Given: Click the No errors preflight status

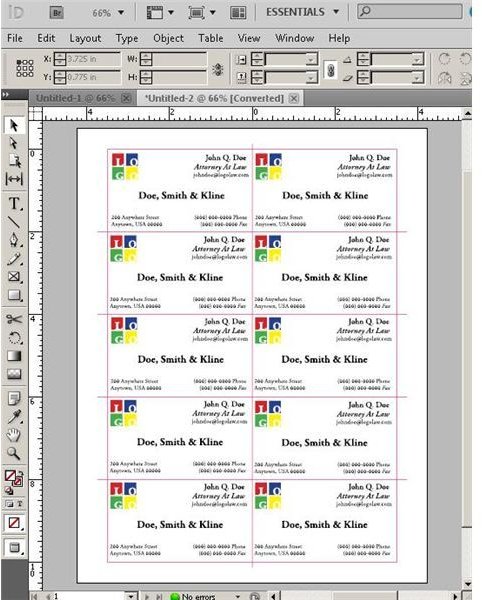Looking at the screenshot, I should click(198, 596).
